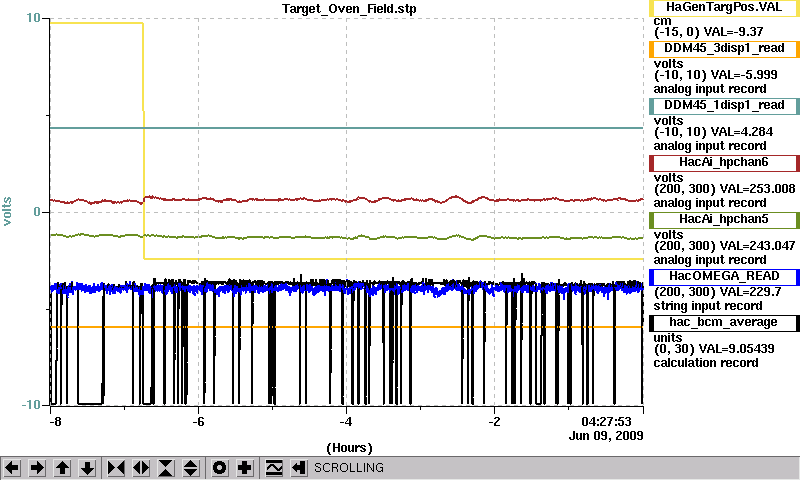This screenshot has height=480, width=800.
Task: Click the -8 tick label on the time axis
Action: point(55,422)
